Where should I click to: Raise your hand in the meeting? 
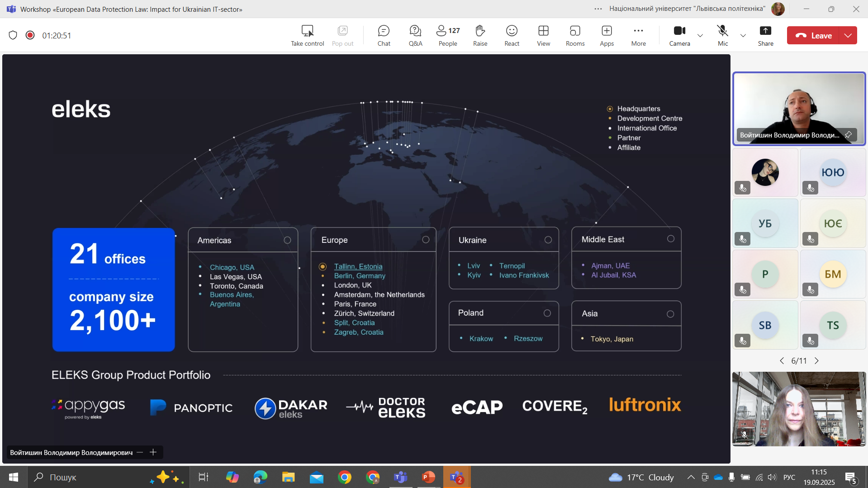(x=480, y=35)
